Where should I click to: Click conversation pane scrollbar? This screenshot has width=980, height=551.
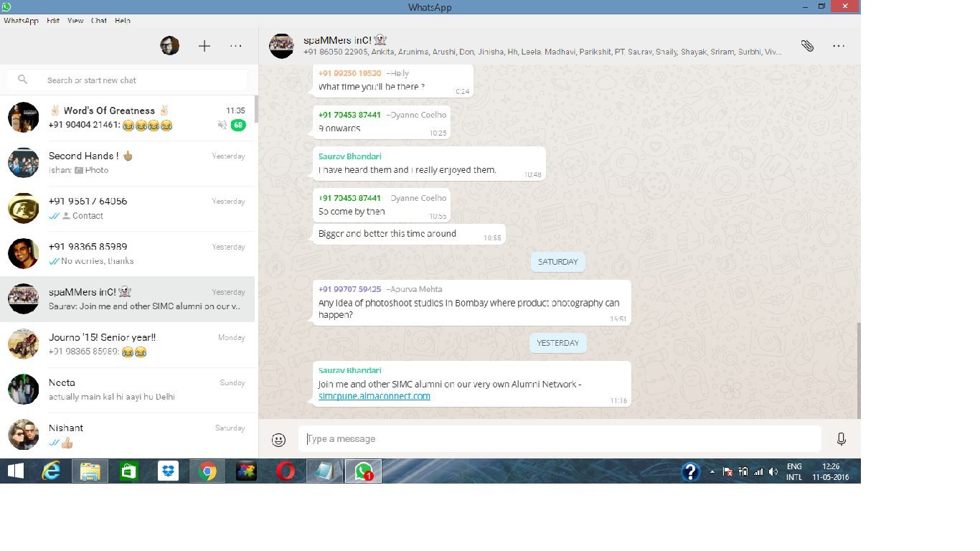(859, 370)
